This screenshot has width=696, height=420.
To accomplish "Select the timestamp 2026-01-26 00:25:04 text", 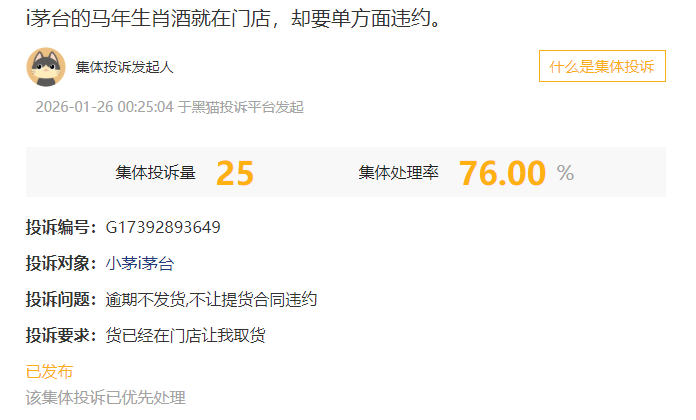I will click(104, 107).
